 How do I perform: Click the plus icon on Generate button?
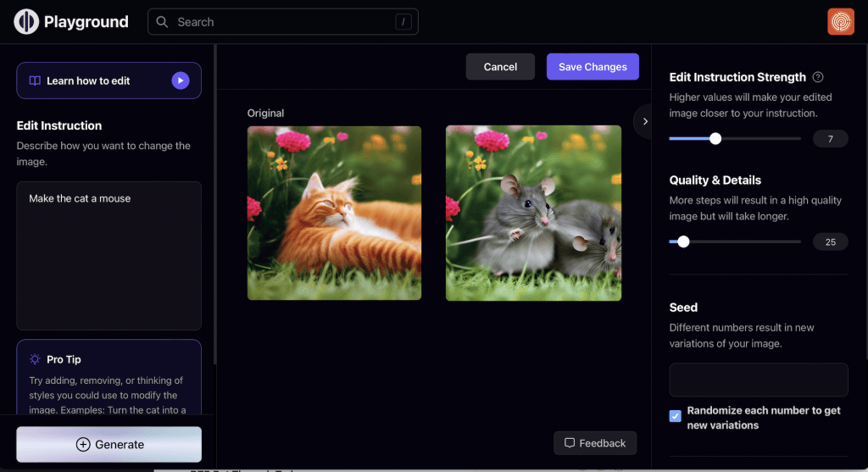click(x=83, y=444)
